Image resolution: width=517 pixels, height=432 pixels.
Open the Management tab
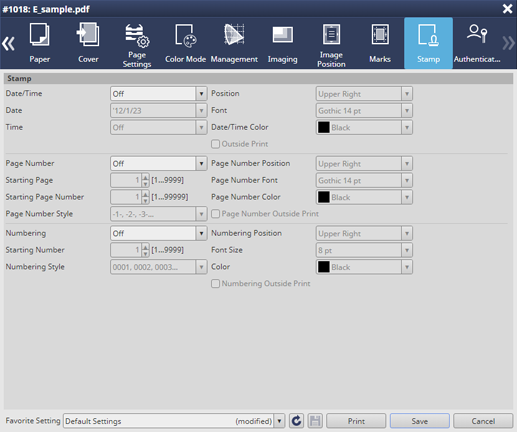(x=234, y=43)
